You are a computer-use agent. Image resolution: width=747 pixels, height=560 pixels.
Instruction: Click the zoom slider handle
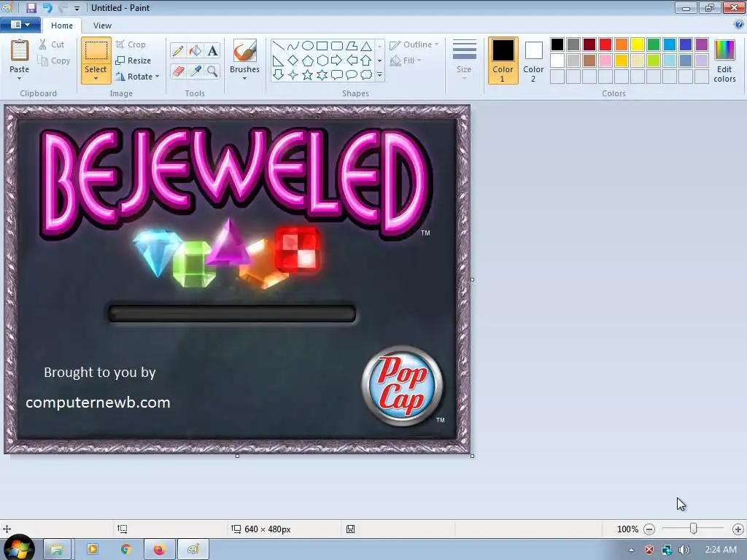(x=694, y=529)
